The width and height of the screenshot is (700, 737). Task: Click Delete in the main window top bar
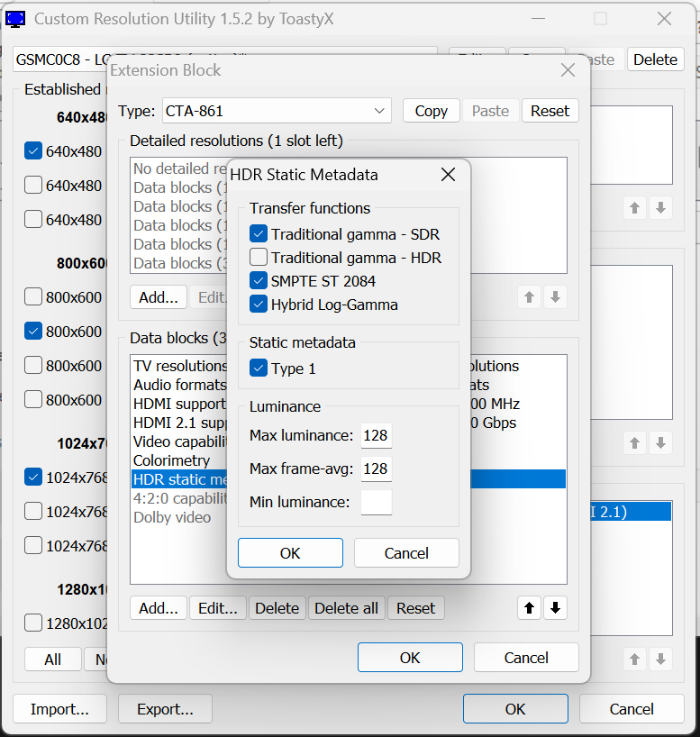pyautogui.click(x=655, y=59)
